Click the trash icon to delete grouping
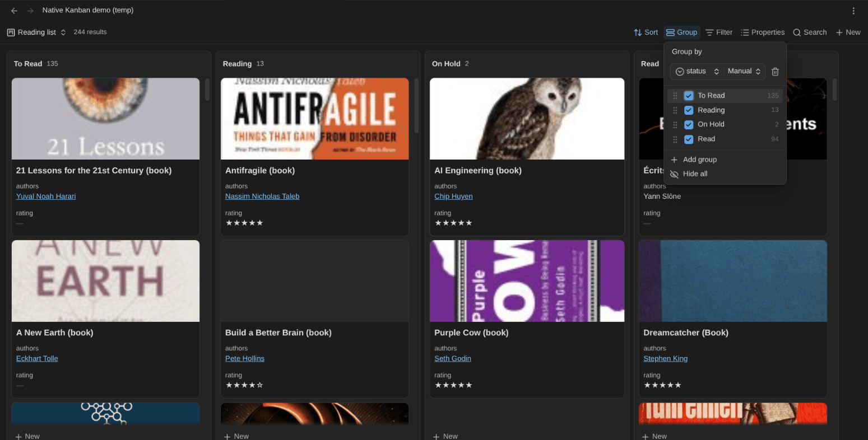 (775, 72)
